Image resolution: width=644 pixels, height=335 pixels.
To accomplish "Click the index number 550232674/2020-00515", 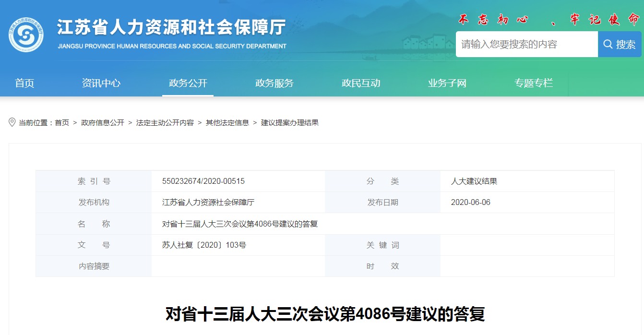I will [x=203, y=181].
